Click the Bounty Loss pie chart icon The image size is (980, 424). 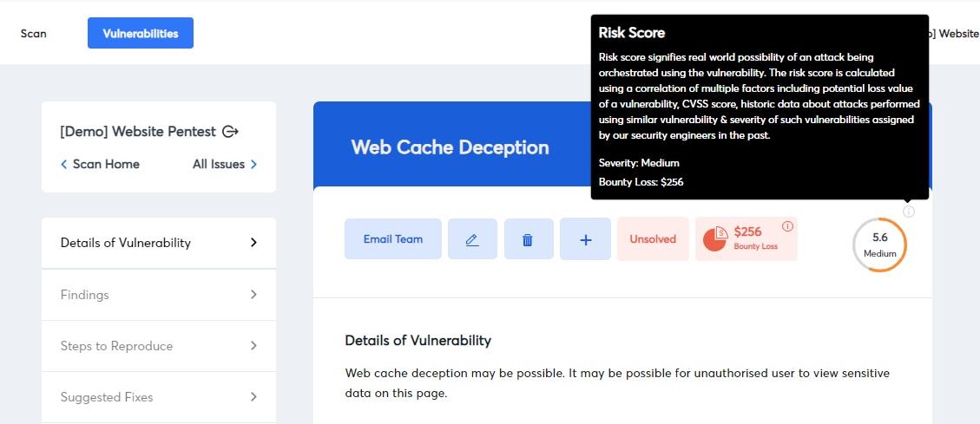[x=715, y=239]
